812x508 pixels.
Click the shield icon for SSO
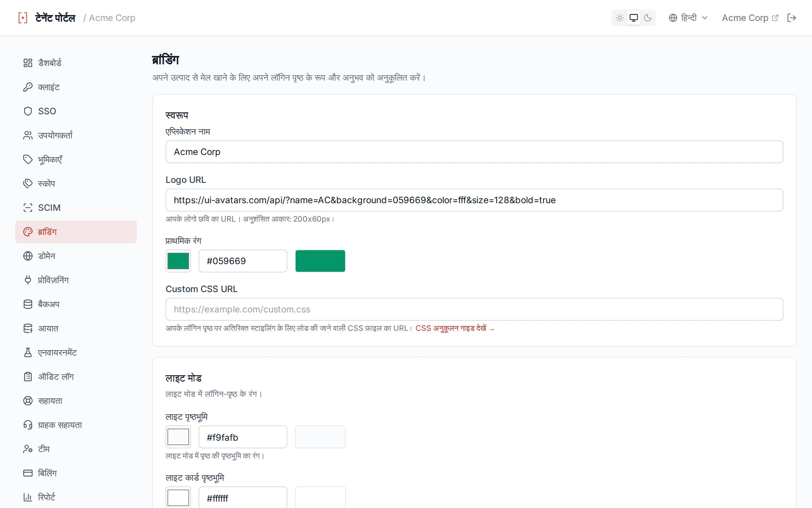(28, 111)
